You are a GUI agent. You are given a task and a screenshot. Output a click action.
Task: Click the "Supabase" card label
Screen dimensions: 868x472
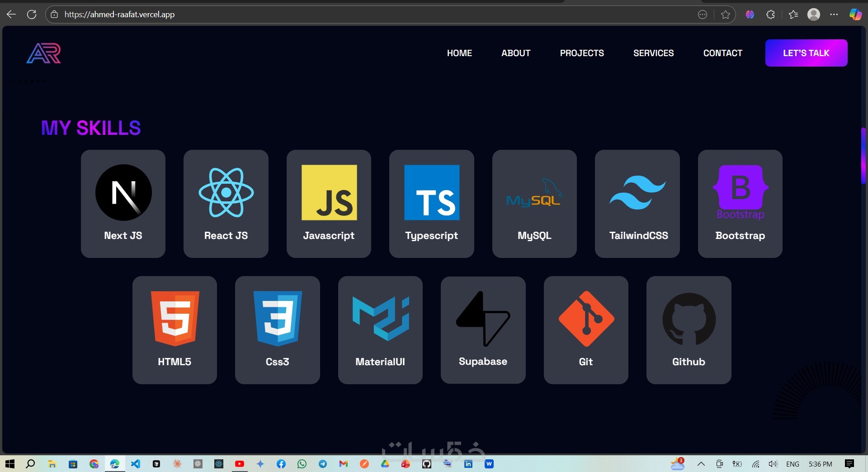pyautogui.click(x=483, y=362)
